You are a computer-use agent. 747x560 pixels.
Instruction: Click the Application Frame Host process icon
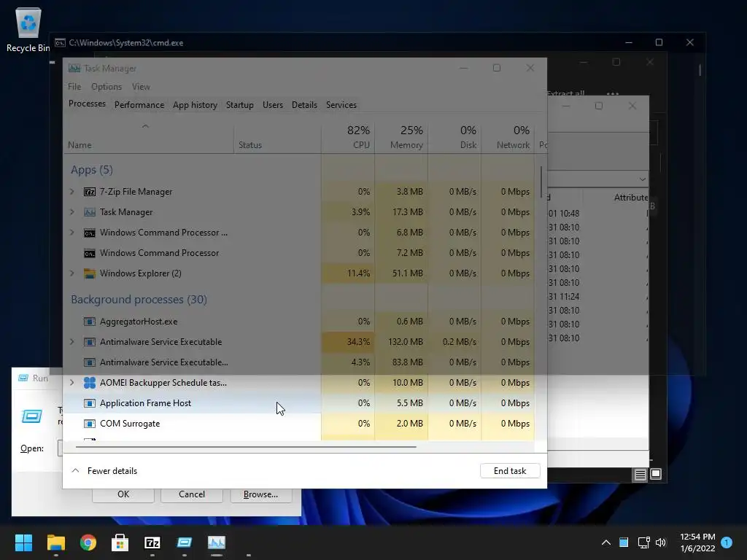tap(90, 403)
